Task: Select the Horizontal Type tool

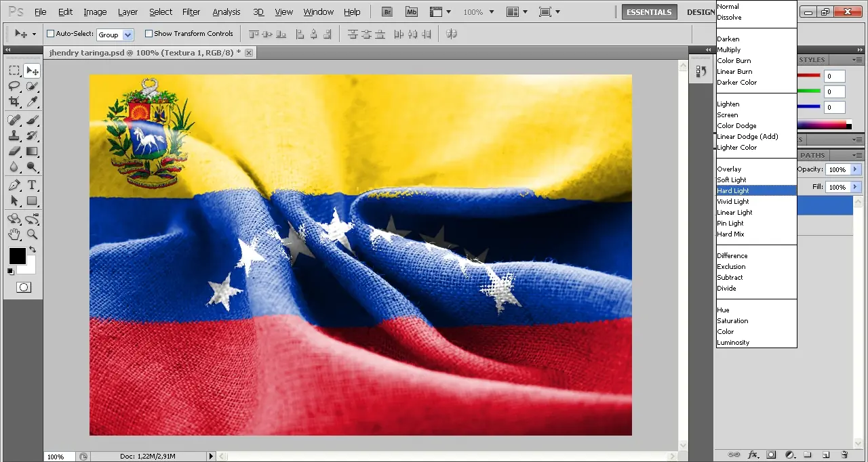Action: pyautogui.click(x=32, y=185)
